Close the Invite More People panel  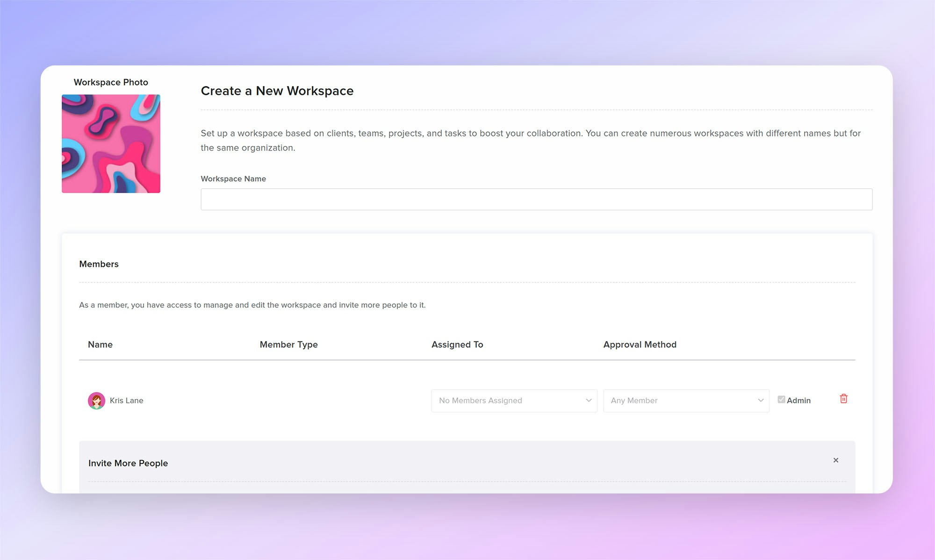pyautogui.click(x=836, y=460)
